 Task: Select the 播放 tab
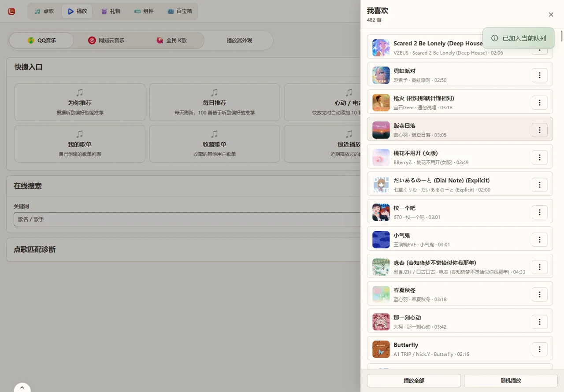77,11
